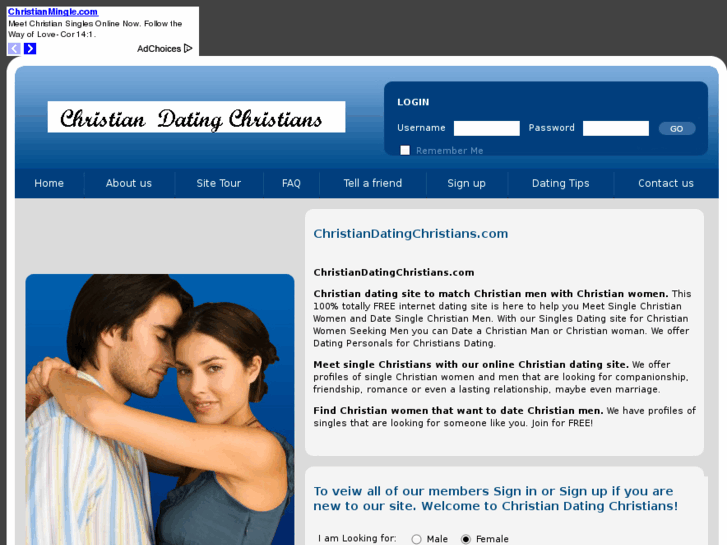Toggle the Remember Me checkbox

point(405,150)
